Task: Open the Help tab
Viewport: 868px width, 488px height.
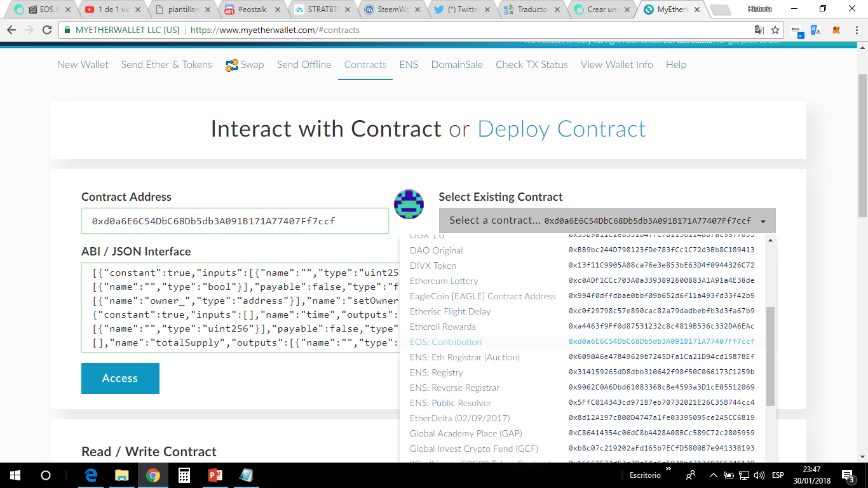Action: click(676, 65)
